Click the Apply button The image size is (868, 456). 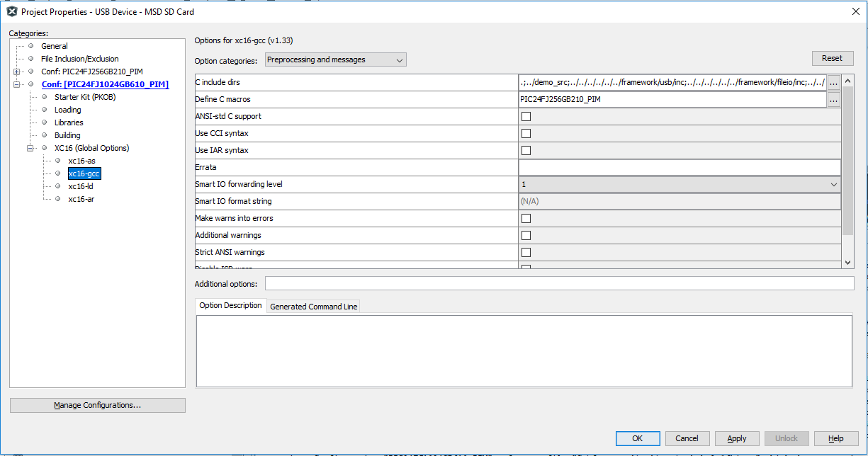click(x=737, y=438)
